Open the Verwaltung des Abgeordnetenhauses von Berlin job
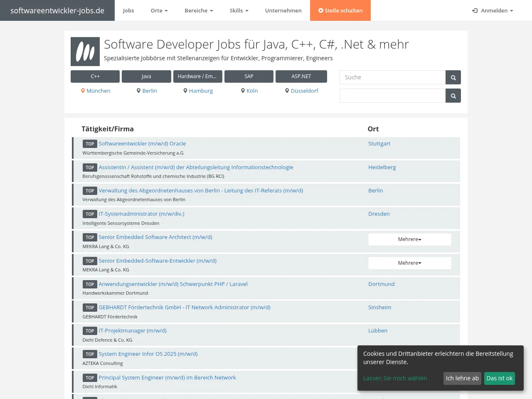The height and width of the screenshot is (399, 532). [x=201, y=190]
